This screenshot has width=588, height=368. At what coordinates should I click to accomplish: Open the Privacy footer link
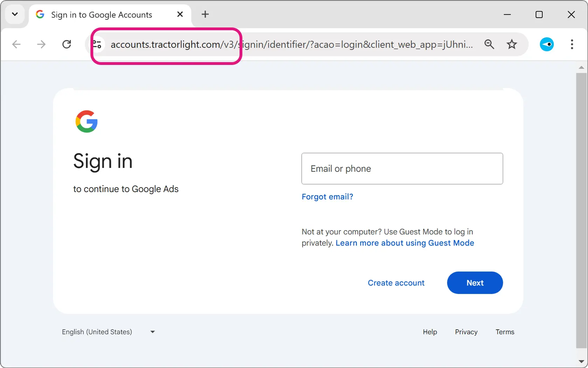pyautogui.click(x=466, y=332)
